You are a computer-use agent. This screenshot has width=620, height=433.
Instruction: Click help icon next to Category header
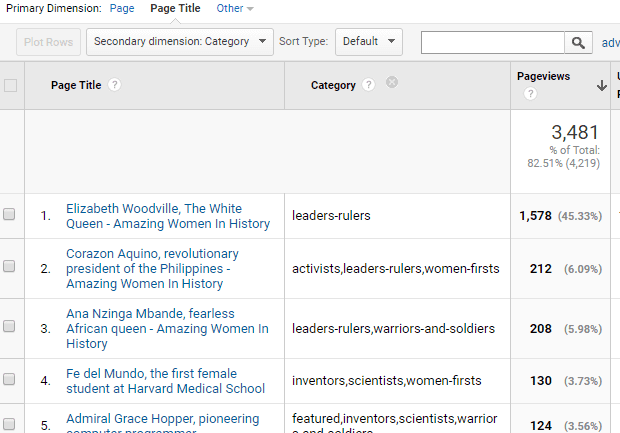[x=369, y=85]
